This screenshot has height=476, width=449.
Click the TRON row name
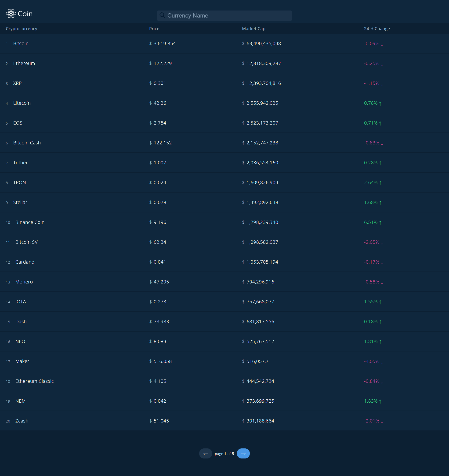point(19,183)
